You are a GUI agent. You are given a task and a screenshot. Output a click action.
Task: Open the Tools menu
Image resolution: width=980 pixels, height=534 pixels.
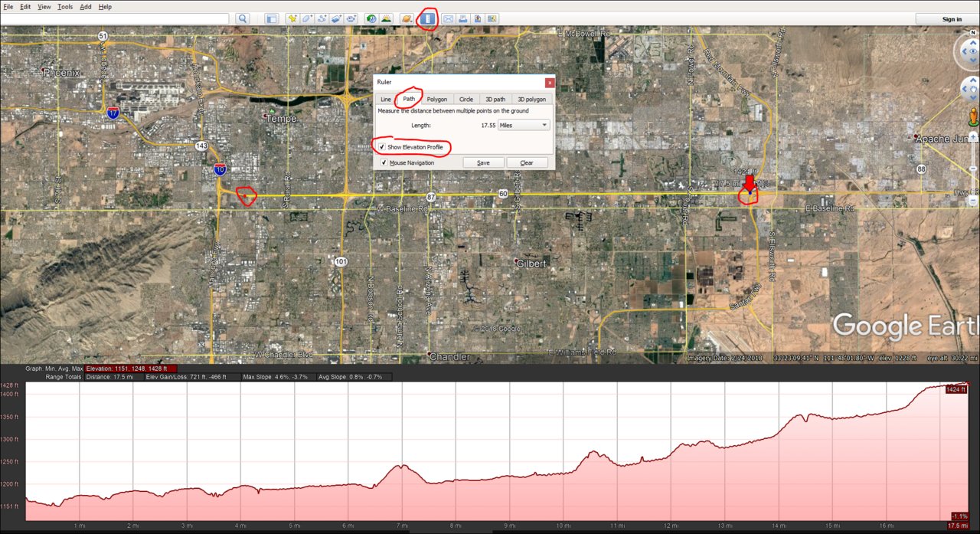pyautogui.click(x=65, y=6)
